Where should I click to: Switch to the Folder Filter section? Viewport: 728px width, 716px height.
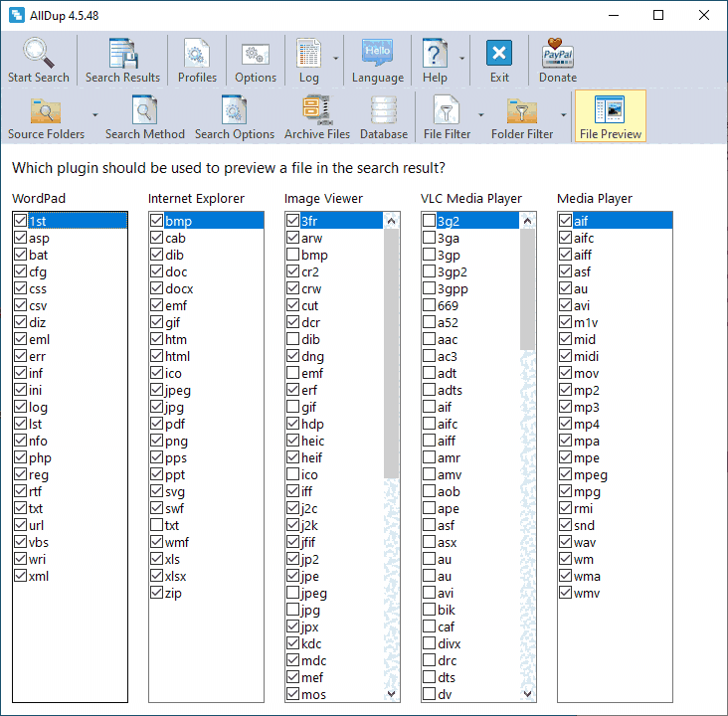click(521, 116)
